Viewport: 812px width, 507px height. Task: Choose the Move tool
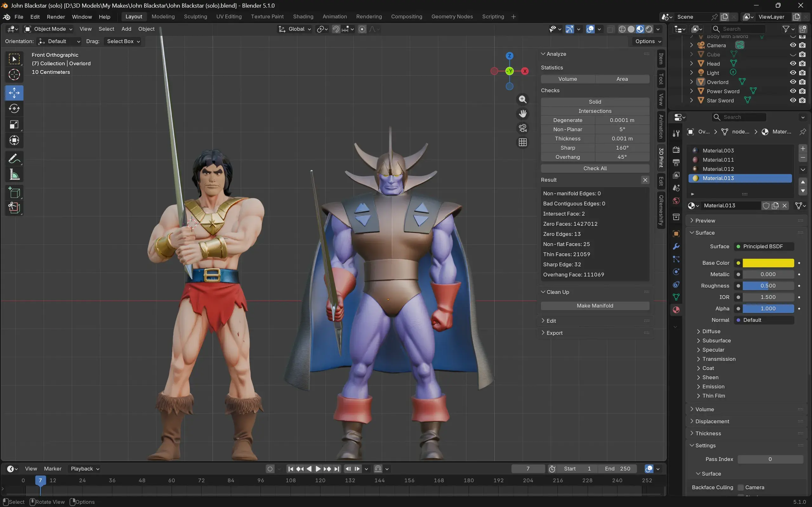(x=14, y=93)
